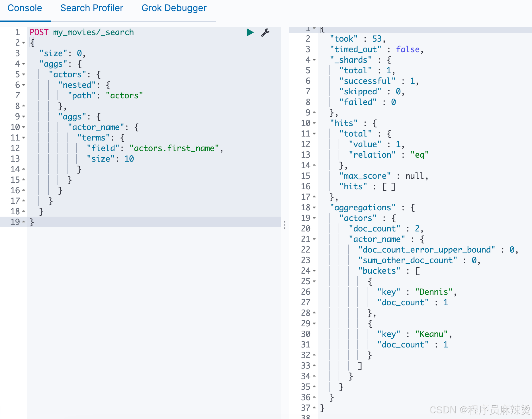Open the Search Profiler tab
This screenshot has height=419, width=532.
tap(92, 8)
